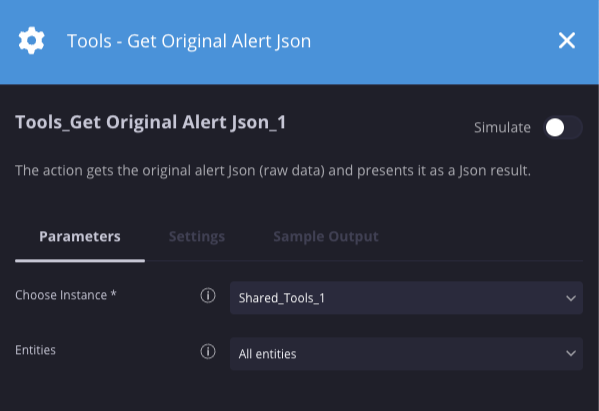Click the Tools_Get Original Alert Json_1 step name

tap(151, 122)
